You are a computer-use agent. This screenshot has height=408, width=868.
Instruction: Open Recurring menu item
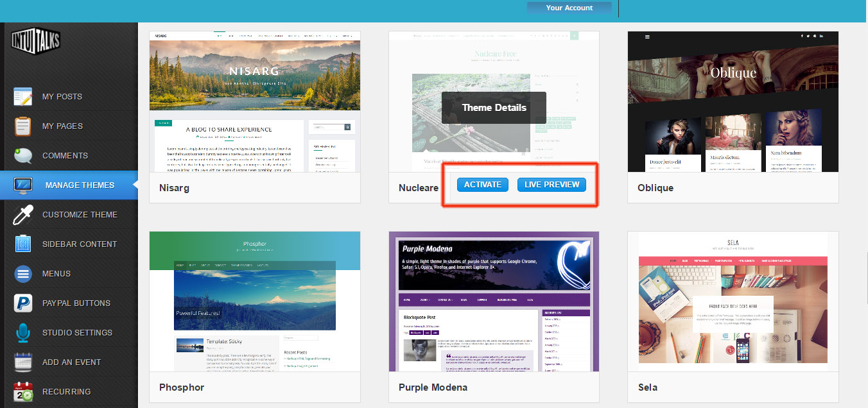click(x=69, y=391)
